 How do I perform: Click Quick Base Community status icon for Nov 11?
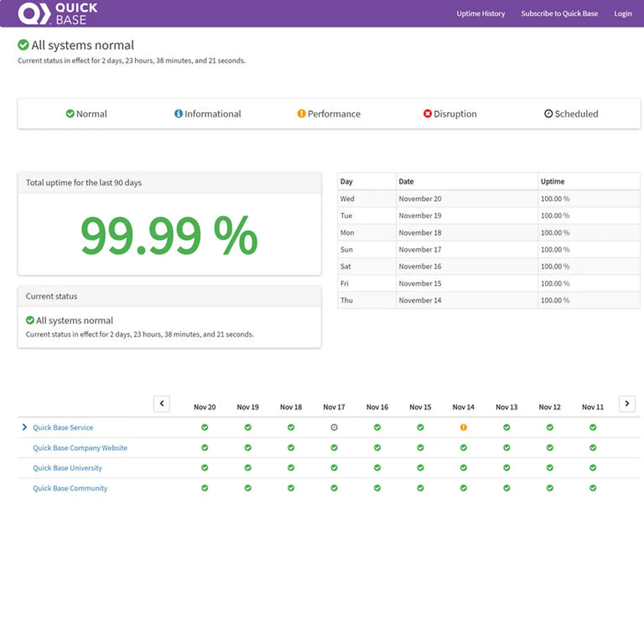point(592,488)
